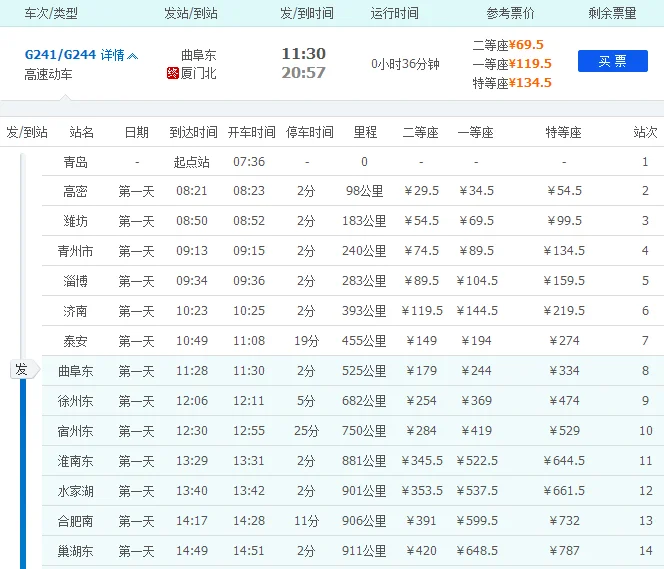Select station 淄博 in the stop list
This screenshot has width=664, height=569.
[x=75, y=282]
